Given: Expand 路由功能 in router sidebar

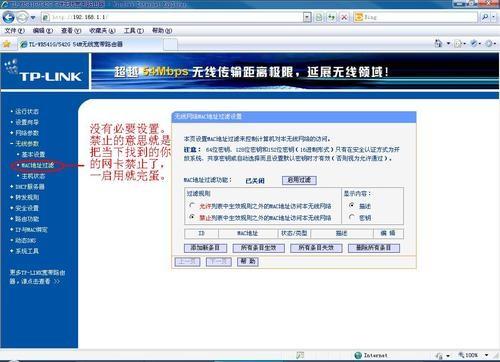Looking at the screenshot, I should pyautogui.click(x=27, y=219).
